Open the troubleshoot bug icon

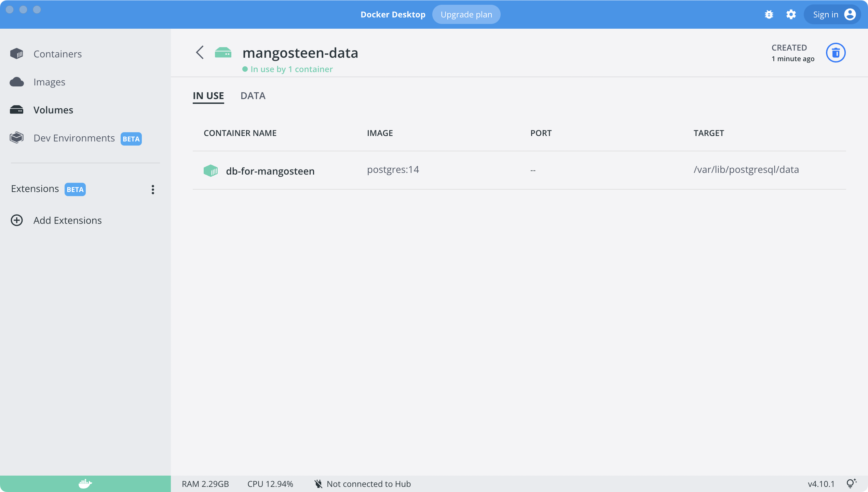(x=769, y=14)
